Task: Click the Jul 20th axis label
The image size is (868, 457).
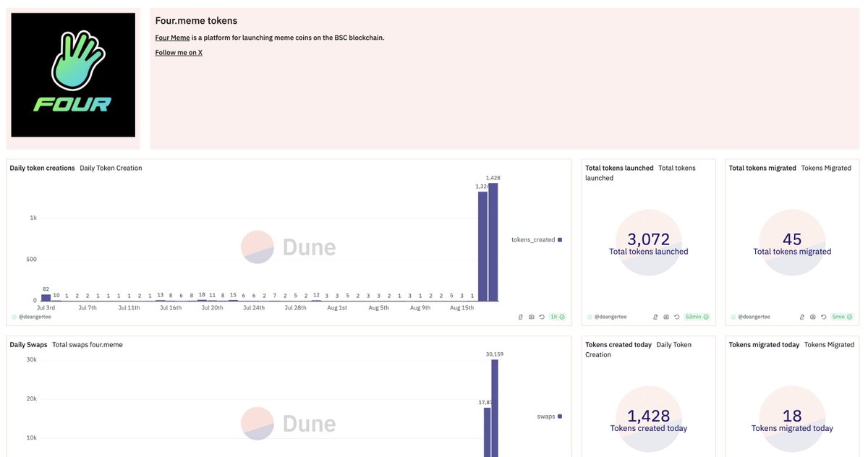Action: coord(213,308)
